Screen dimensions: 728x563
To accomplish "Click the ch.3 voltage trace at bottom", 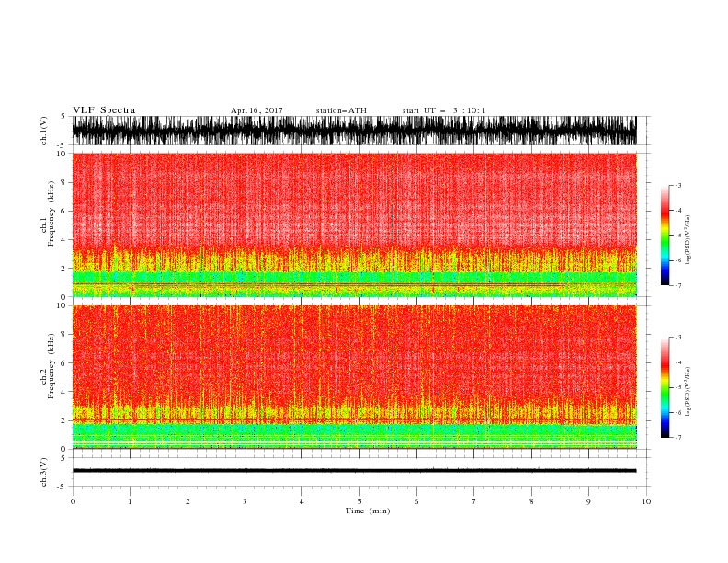I will tap(354, 471).
